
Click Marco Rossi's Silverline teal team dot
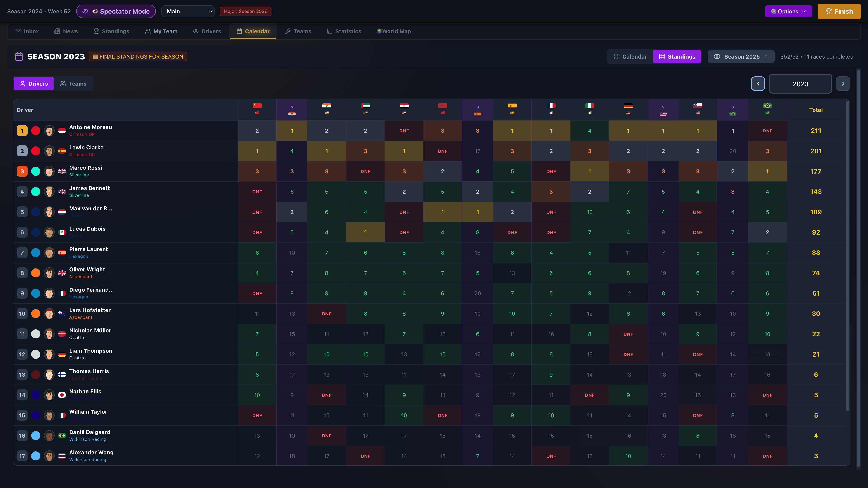pos(36,171)
